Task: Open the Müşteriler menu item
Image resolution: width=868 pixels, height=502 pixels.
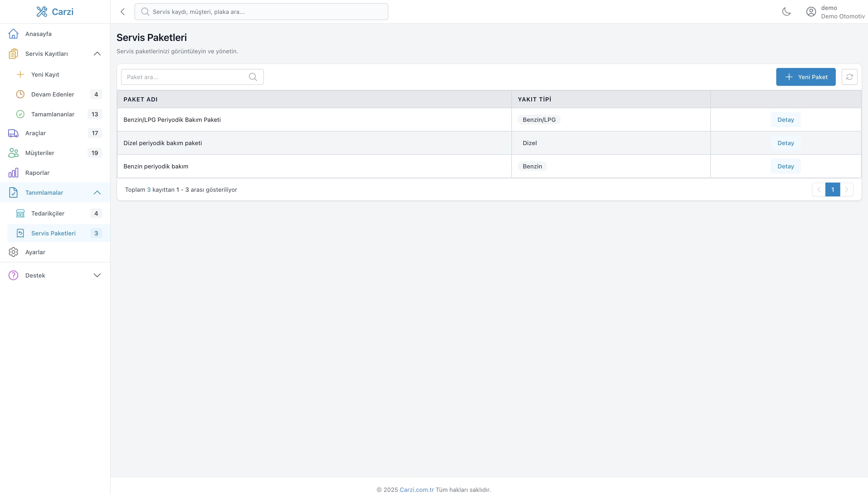Action: click(55, 153)
